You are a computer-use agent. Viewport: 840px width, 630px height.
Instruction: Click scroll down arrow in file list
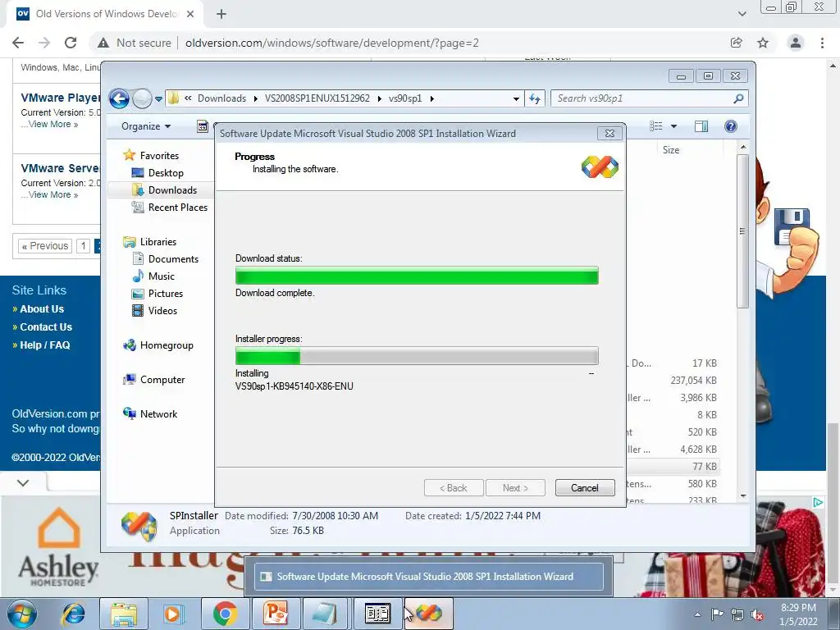coord(742,496)
